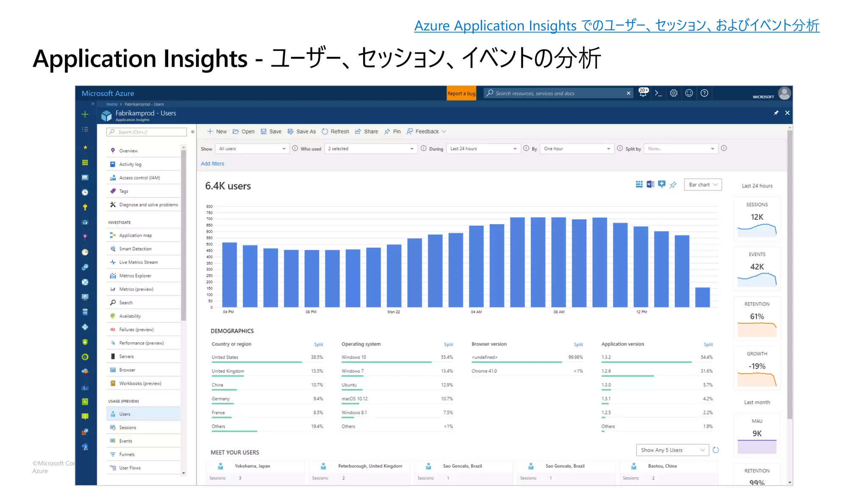Open Live Metrics Stream menu item

pyautogui.click(x=143, y=262)
